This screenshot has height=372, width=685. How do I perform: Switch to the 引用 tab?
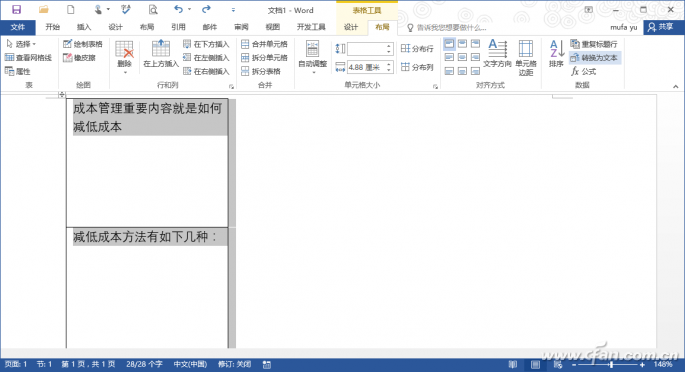[x=178, y=27]
